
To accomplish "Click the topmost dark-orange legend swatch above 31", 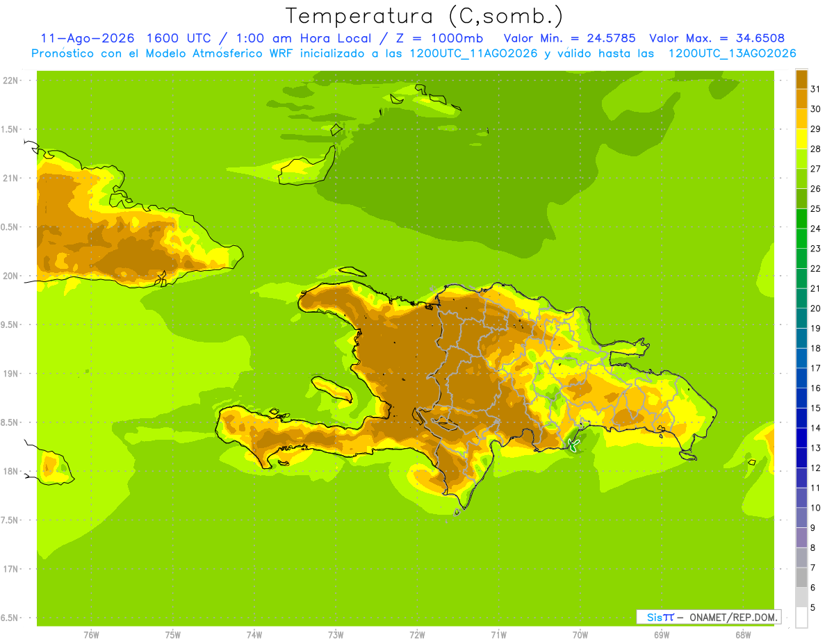I will [x=801, y=79].
